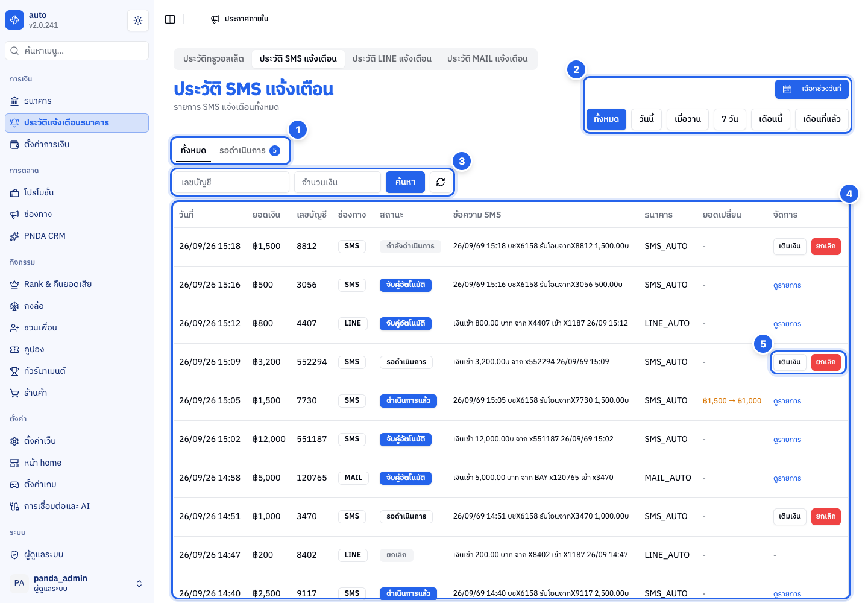Open the เลือกช่วงวันที่ date range picker

812,89
